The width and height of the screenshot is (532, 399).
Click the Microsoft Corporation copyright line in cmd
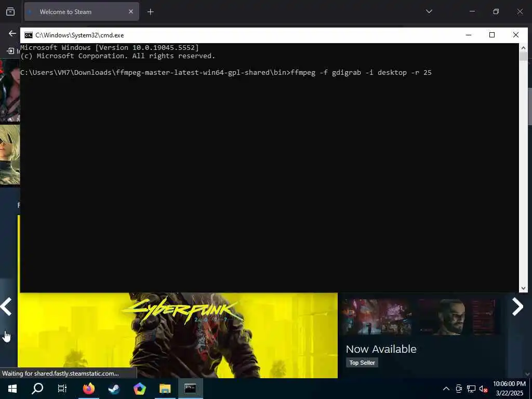[x=118, y=56]
